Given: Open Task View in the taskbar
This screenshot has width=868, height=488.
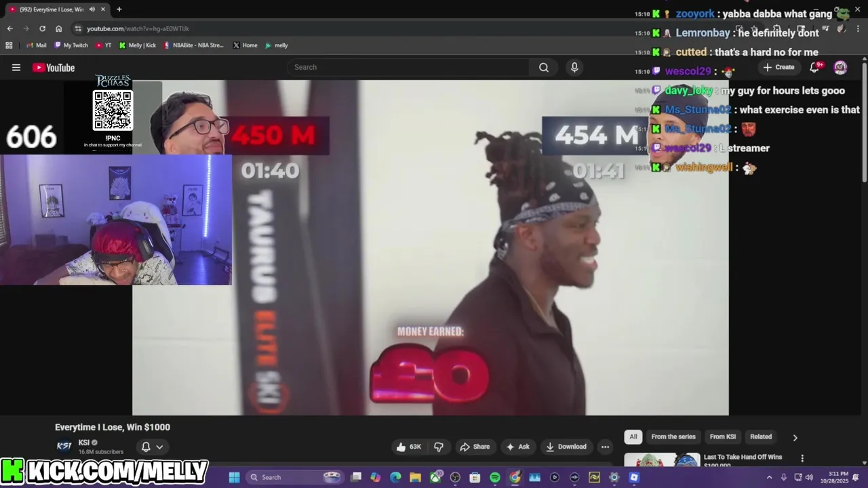Looking at the screenshot, I should (356, 477).
